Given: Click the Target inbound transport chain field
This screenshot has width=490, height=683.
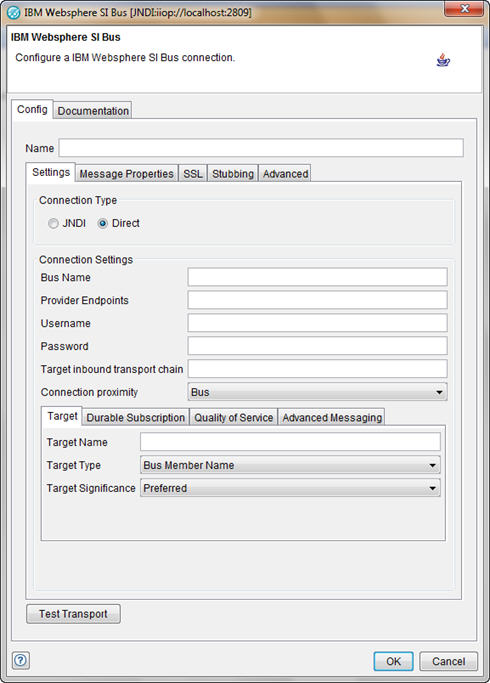Looking at the screenshot, I should point(317,369).
